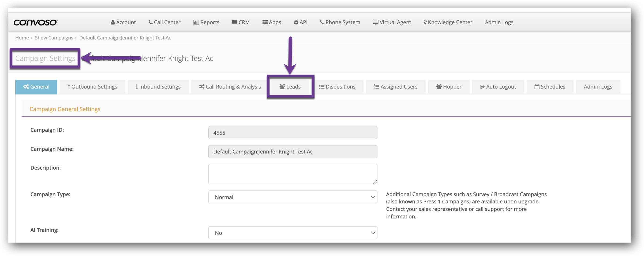This screenshot has width=644, height=256.
Task: Open the Knowledge Center menu
Action: pyautogui.click(x=448, y=22)
